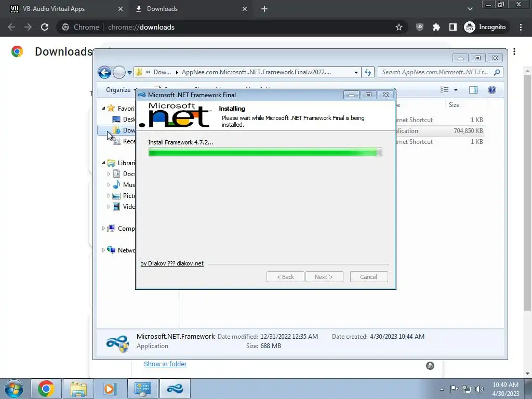532x399 pixels.
Task: Open the Downloads page three-dot menu
Action: point(514,51)
